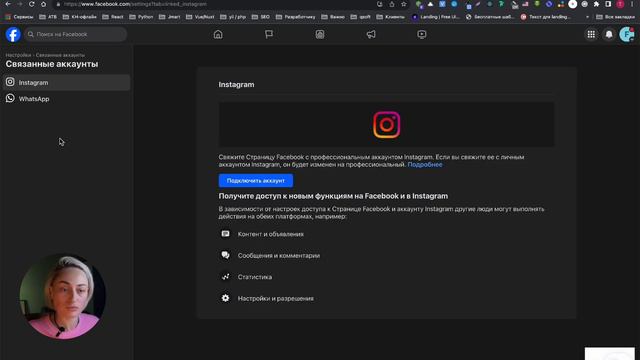Open the Chrome profile avatar

point(620,4)
